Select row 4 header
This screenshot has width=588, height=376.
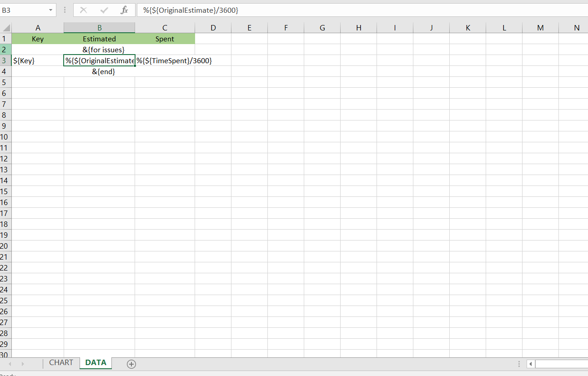[x=5, y=71]
